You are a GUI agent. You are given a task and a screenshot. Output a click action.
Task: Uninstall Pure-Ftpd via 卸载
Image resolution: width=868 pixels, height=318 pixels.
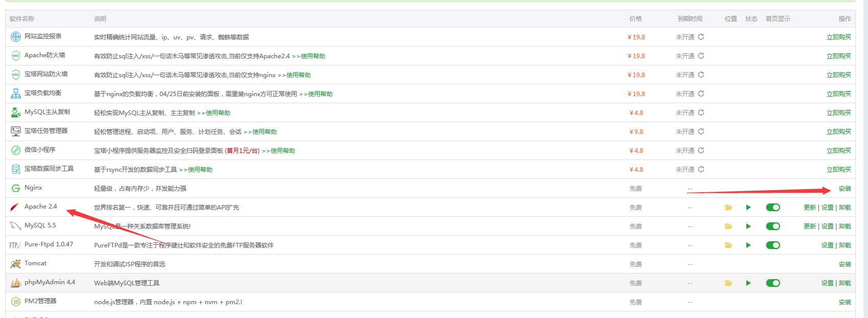(x=845, y=245)
